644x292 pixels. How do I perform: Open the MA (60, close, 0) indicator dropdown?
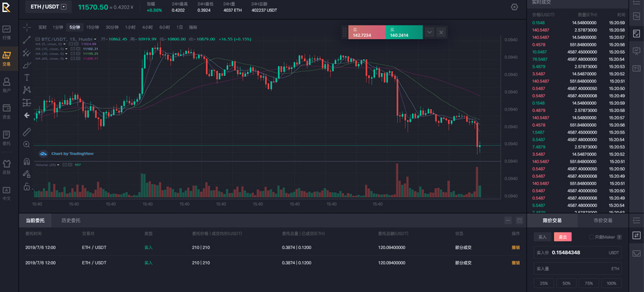pos(66,58)
